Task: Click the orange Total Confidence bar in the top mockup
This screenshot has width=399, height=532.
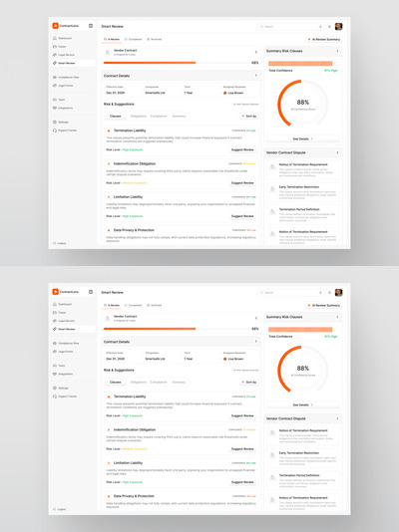Action: (x=300, y=64)
